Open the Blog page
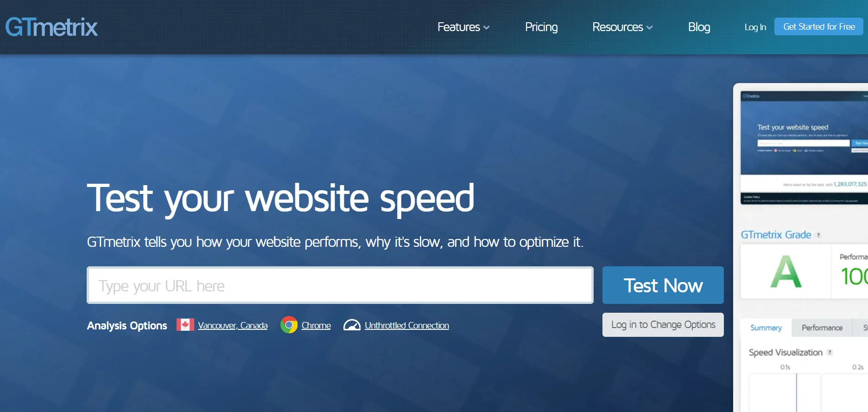The width and height of the screenshot is (868, 412). click(x=699, y=27)
